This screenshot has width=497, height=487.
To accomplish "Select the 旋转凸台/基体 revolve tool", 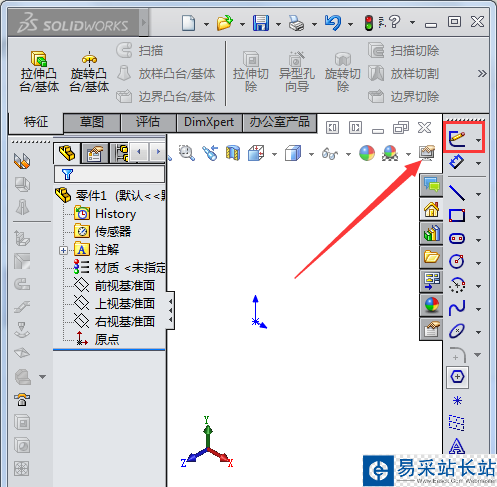I will (x=89, y=72).
